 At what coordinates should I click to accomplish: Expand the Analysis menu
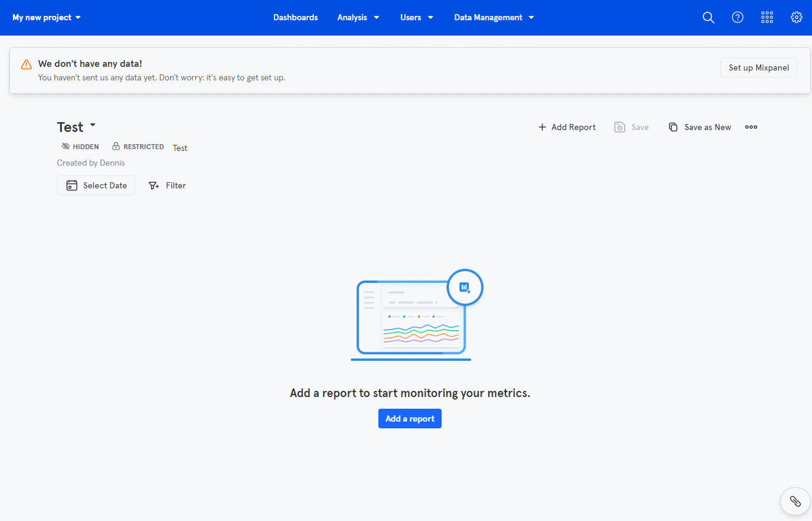tap(358, 18)
